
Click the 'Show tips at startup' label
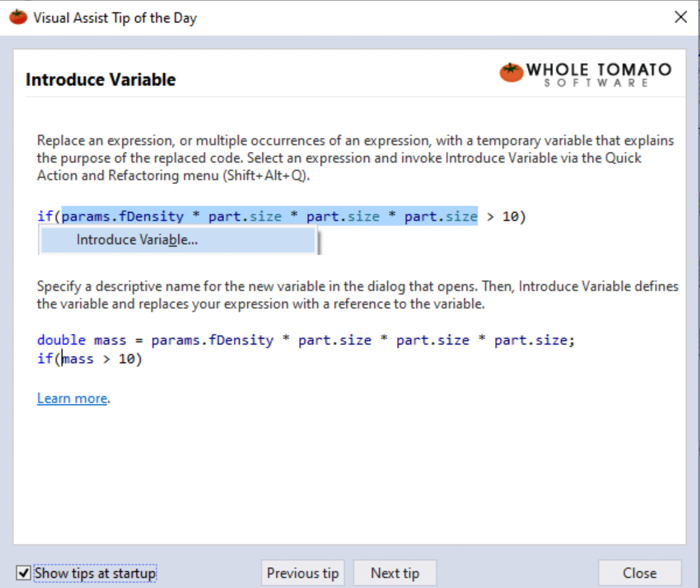click(95, 573)
